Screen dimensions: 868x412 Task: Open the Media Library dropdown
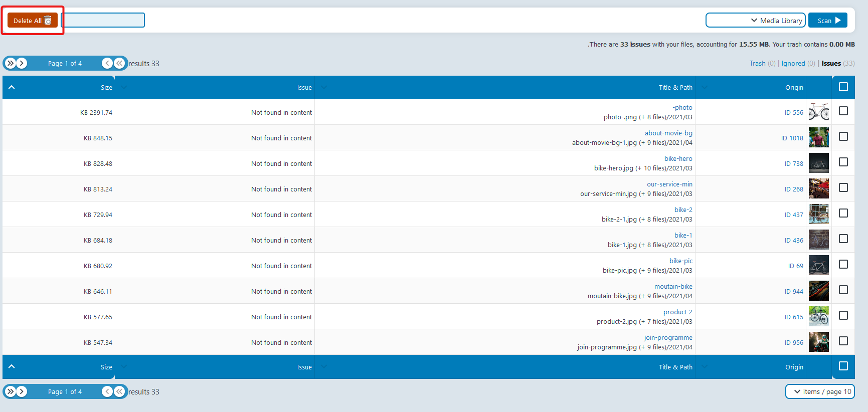[x=755, y=21]
